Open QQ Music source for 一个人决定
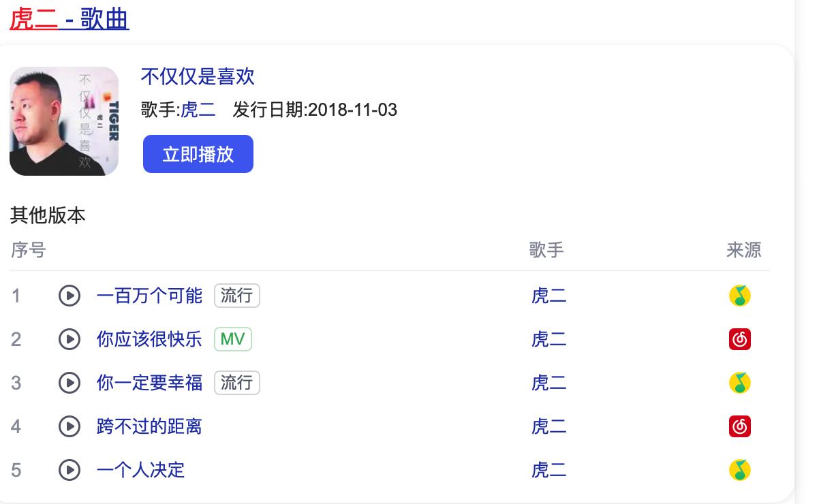The height and width of the screenshot is (504, 819). (739, 470)
